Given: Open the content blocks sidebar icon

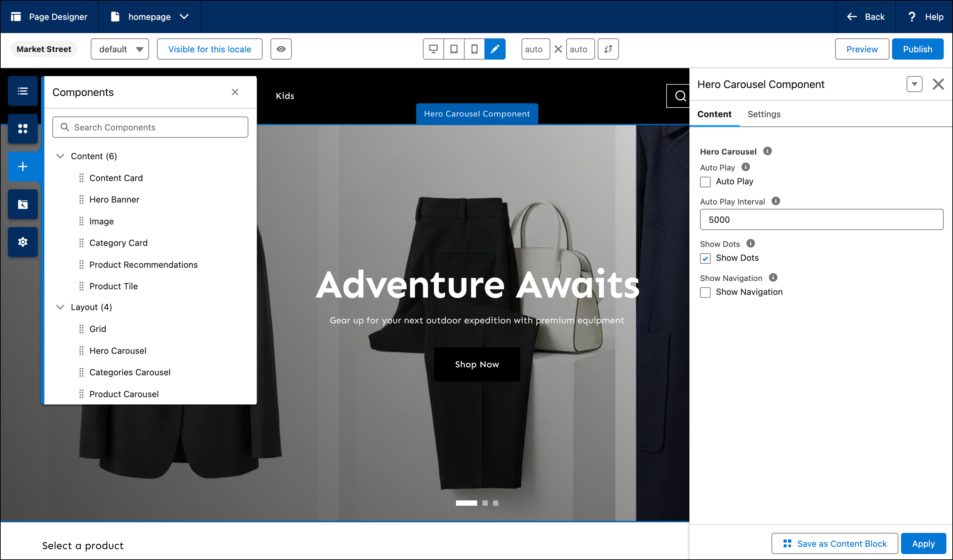Looking at the screenshot, I should pos(23,129).
